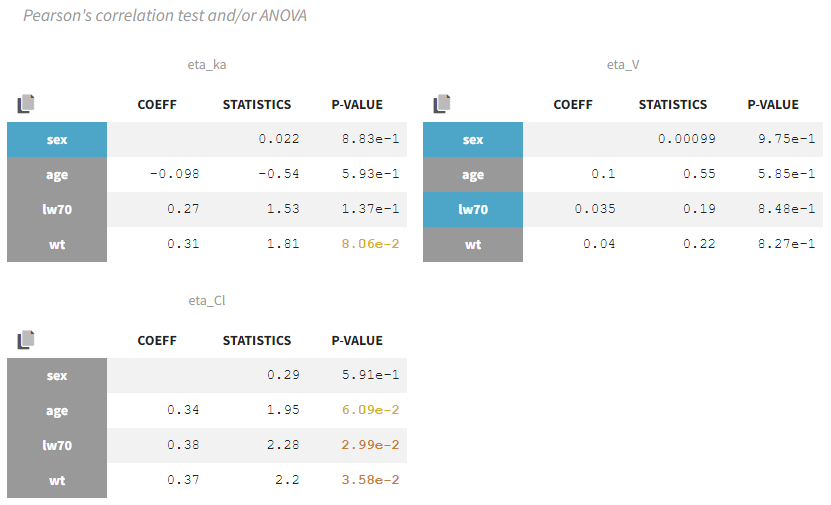Select lw70 covariate in eta_ka table
Image resolution: width=831 pixels, height=505 pixels.
click(57, 209)
